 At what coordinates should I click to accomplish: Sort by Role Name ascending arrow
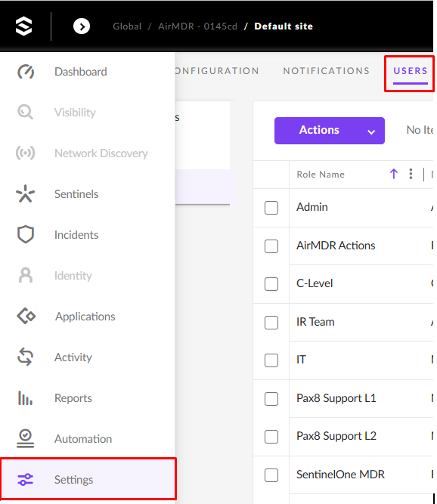point(394,174)
